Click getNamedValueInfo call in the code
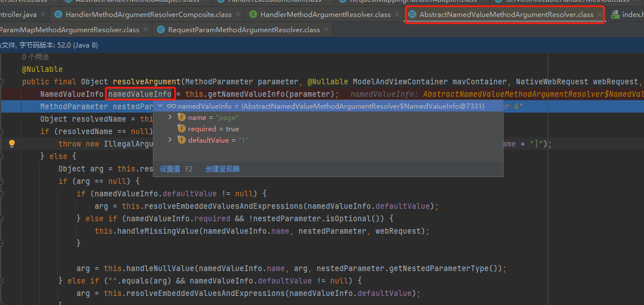Image resolution: width=644 pixels, height=305 pixels. tap(246, 94)
